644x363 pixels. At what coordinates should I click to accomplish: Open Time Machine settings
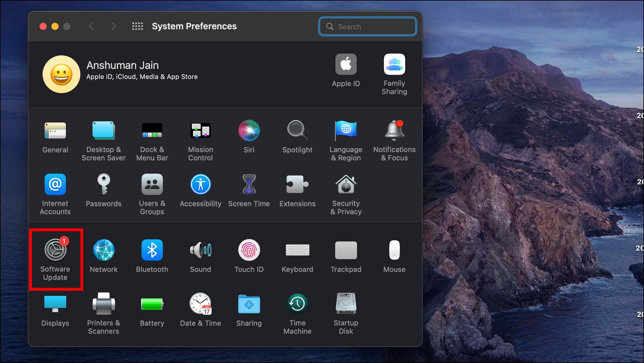tap(297, 314)
